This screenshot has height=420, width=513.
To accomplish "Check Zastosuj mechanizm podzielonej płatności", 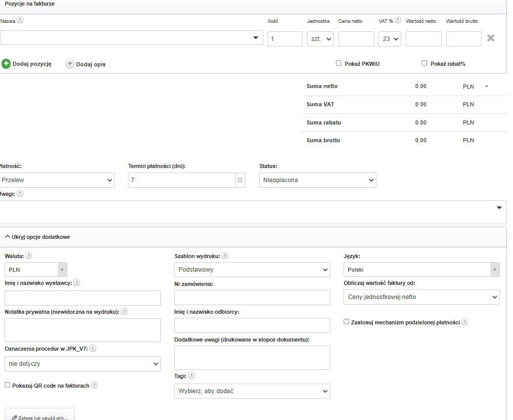I will click(347, 321).
